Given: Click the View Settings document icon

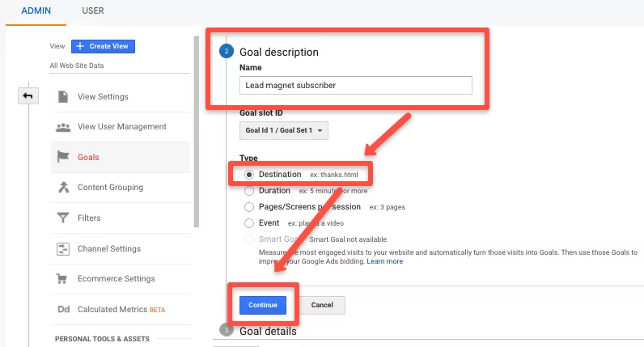Looking at the screenshot, I should click(63, 96).
